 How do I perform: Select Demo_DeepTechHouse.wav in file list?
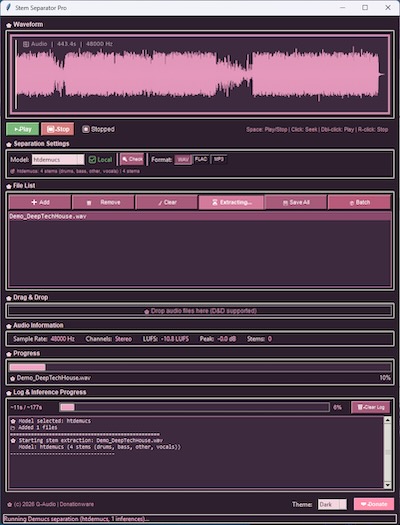pyautogui.click(x=200, y=216)
